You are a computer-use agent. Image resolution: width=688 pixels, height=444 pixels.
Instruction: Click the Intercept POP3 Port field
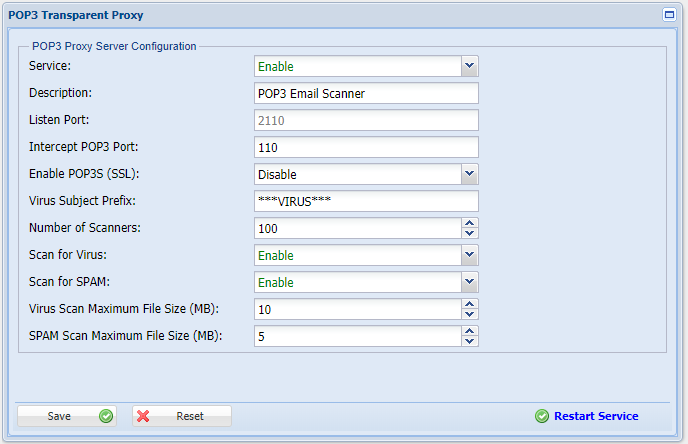click(x=366, y=147)
